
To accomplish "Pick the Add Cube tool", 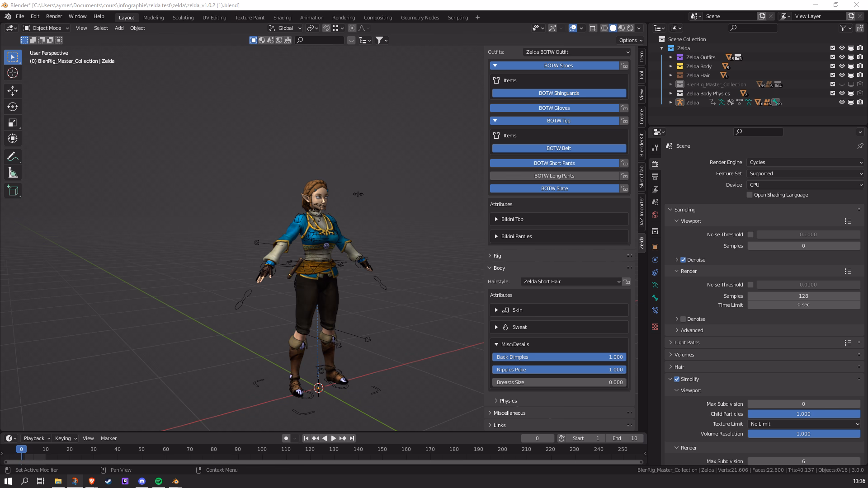I will click(13, 191).
